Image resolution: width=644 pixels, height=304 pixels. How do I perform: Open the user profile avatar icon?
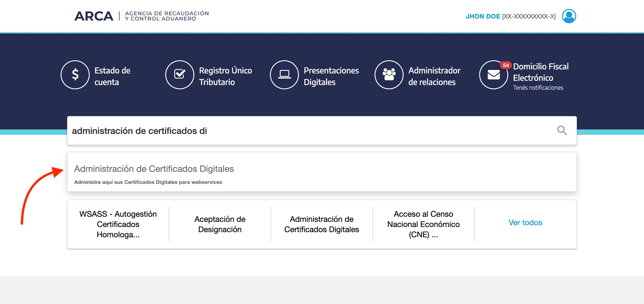(x=569, y=16)
